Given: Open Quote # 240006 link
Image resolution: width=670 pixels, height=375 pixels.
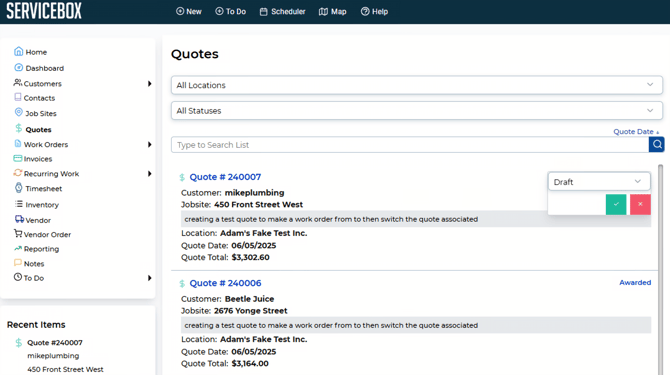Looking at the screenshot, I should point(225,283).
